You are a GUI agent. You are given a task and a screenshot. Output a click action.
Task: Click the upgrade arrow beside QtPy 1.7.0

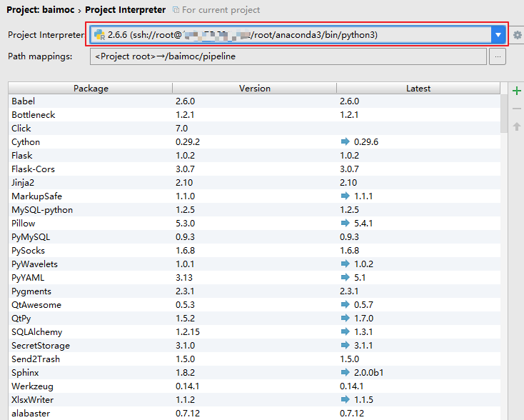(x=345, y=318)
